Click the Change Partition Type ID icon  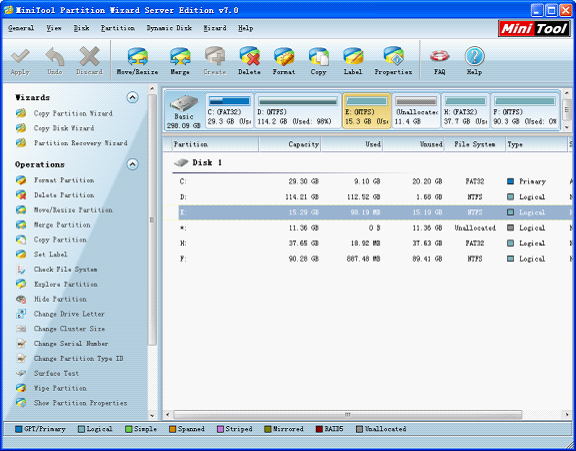click(21, 358)
